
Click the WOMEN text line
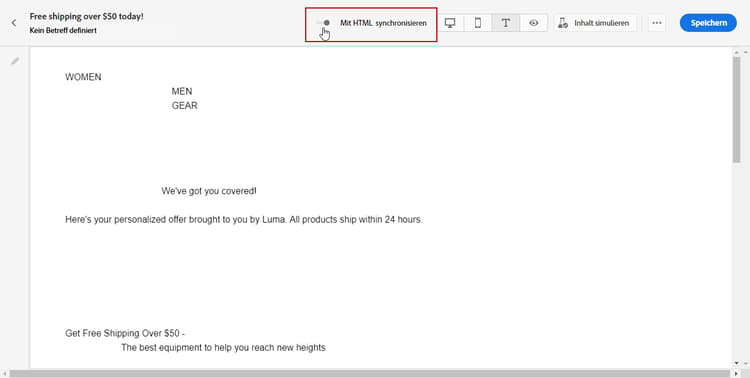click(x=83, y=77)
